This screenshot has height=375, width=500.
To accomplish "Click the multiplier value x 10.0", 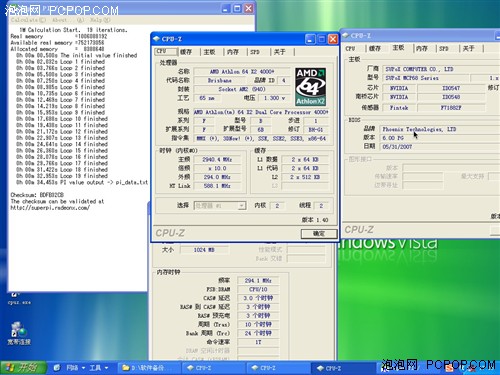I will click(217, 168).
